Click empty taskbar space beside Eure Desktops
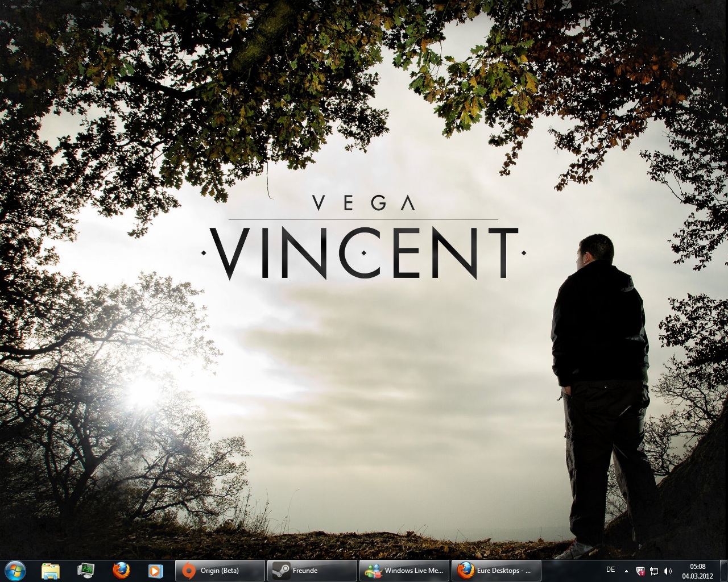Image resolution: width=728 pixels, height=582 pixels. coord(569,570)
